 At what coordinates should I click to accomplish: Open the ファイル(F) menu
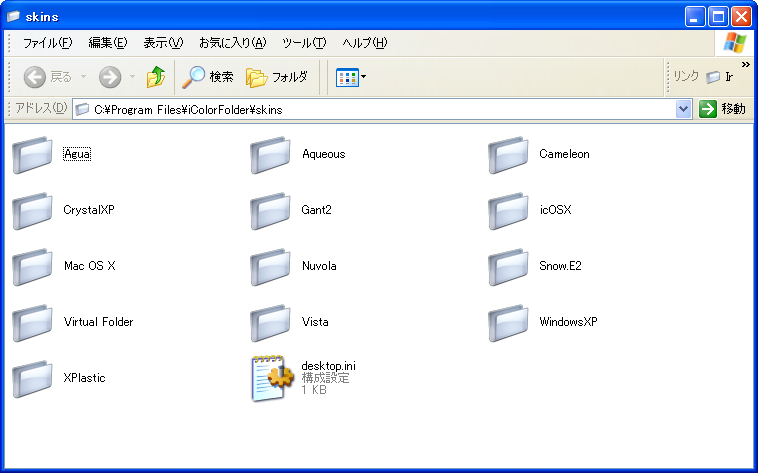[x=47, y=43]
